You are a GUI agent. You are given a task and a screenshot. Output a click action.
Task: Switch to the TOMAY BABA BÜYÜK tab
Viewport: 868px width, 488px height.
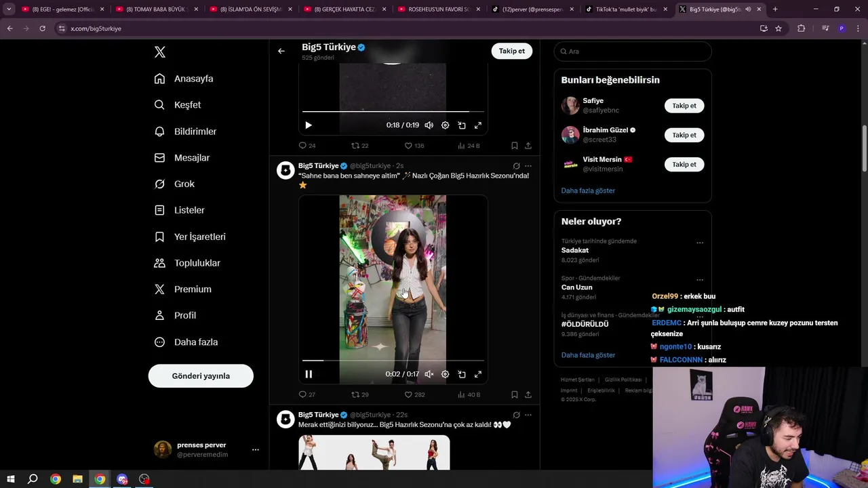[156, 9]
